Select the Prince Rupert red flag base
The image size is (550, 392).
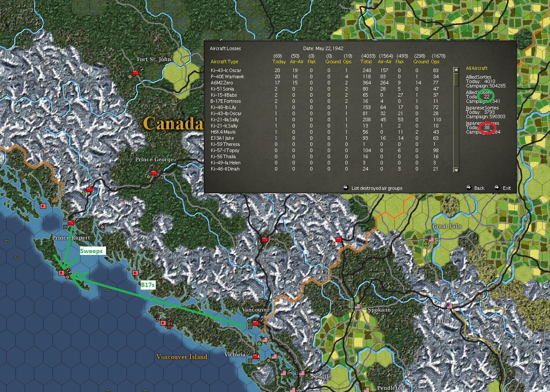(71, 223)
